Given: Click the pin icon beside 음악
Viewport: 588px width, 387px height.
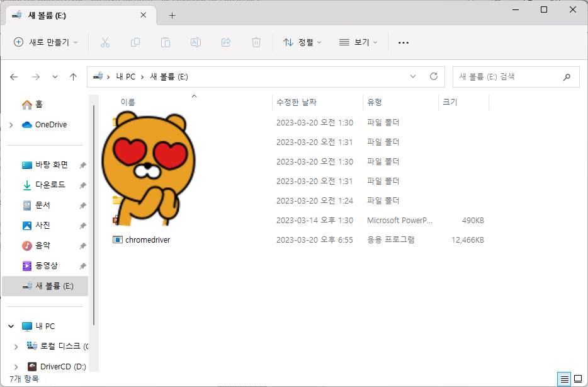Looking at the screenshot, I should 83,246.
